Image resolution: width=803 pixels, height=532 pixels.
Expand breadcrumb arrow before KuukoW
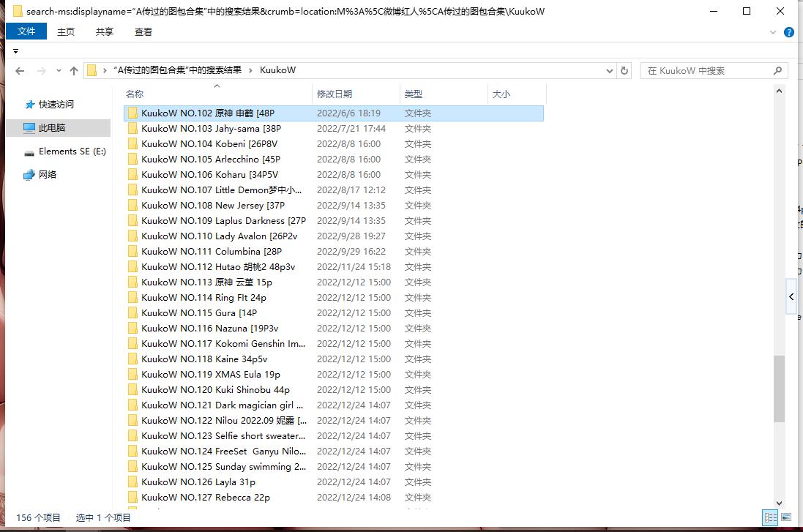250,71
